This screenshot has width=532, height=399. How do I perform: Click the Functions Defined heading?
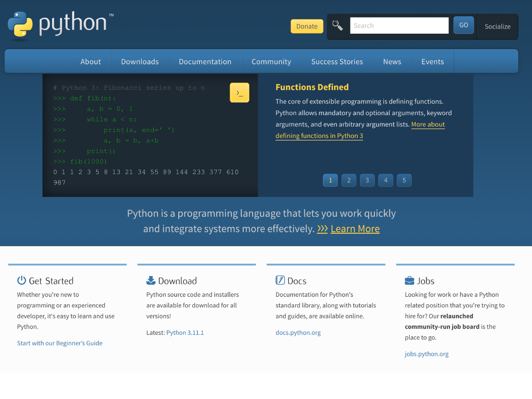coord(312,87)
